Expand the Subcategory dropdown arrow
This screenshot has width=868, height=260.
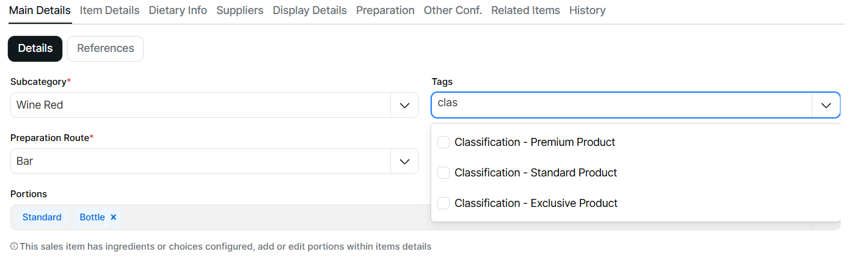pyautogui.click(x=404, y=105)
